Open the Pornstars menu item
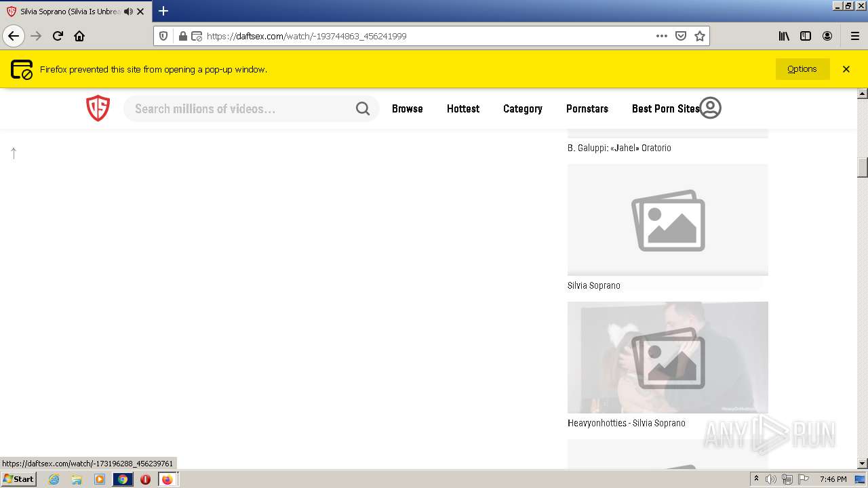The image size is (868, 488). tap(587, 108)
